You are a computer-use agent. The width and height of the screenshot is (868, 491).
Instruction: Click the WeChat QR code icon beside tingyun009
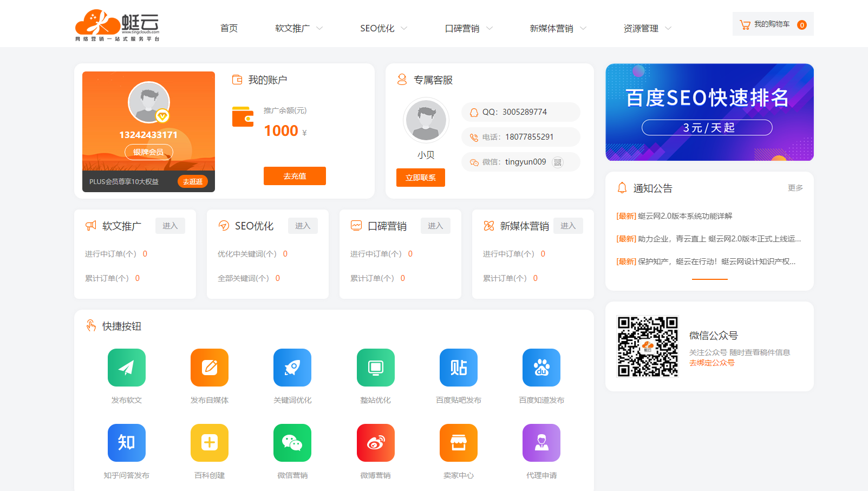tap(558, 162)
